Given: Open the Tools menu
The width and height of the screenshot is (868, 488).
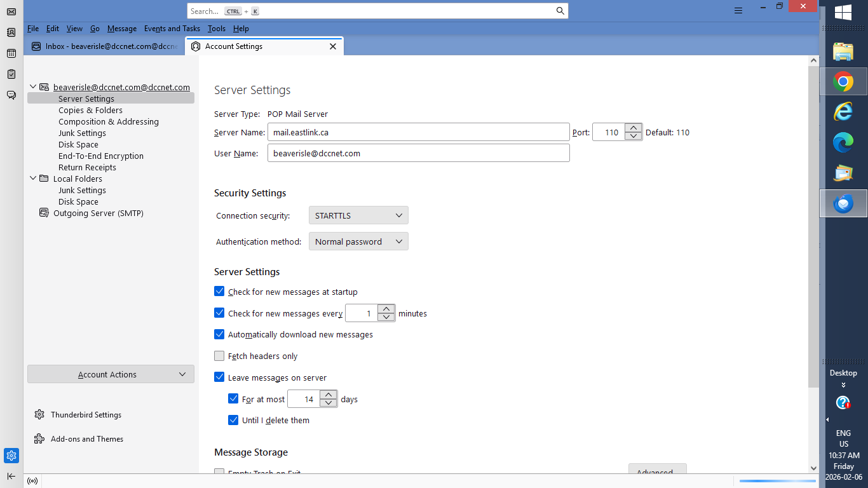Looking at the screenshot, I should point(217,29).
